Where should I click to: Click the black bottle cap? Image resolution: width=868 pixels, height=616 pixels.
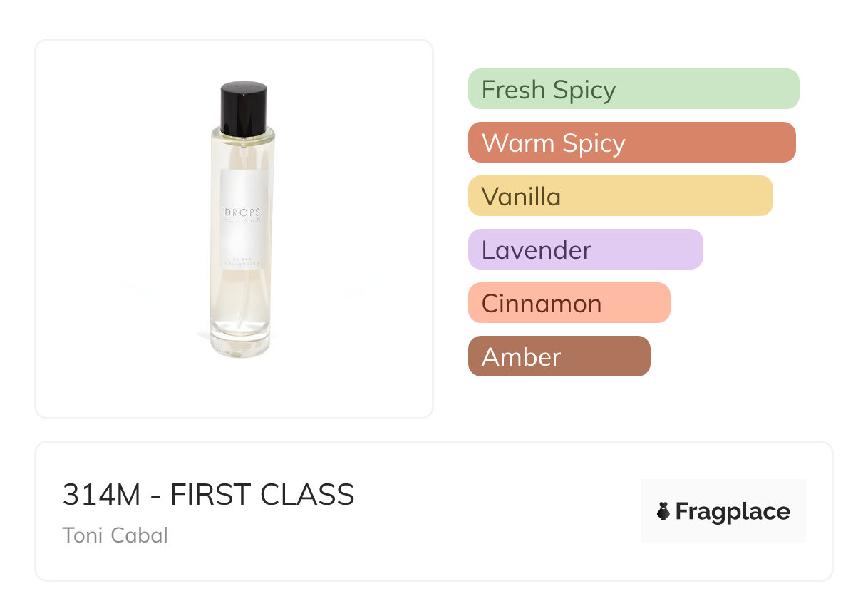tap(244, 108)
